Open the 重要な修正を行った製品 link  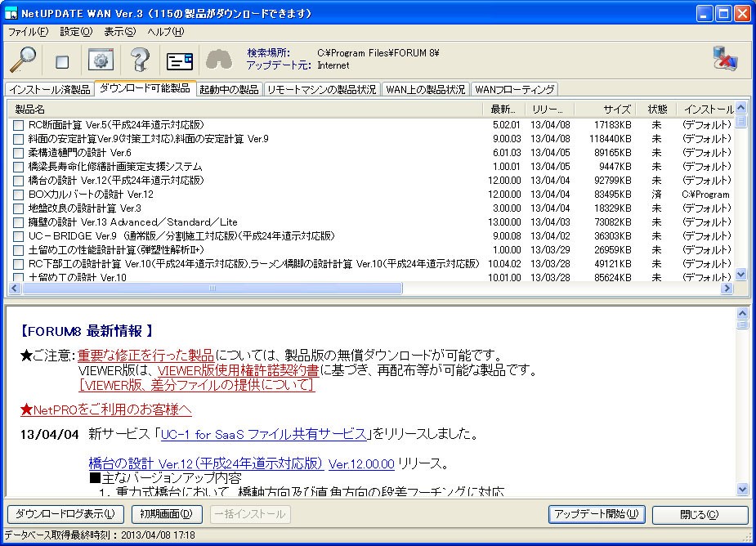click(145, 356)
